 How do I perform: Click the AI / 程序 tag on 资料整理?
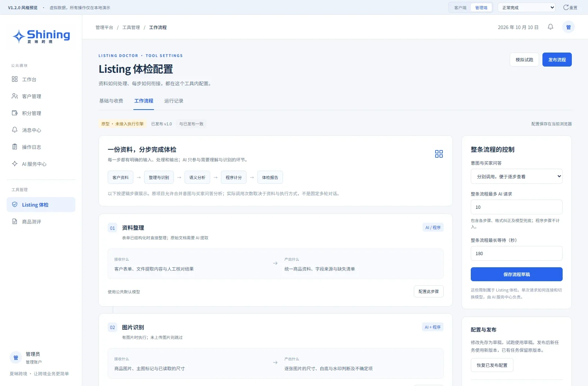coord(433,228)
